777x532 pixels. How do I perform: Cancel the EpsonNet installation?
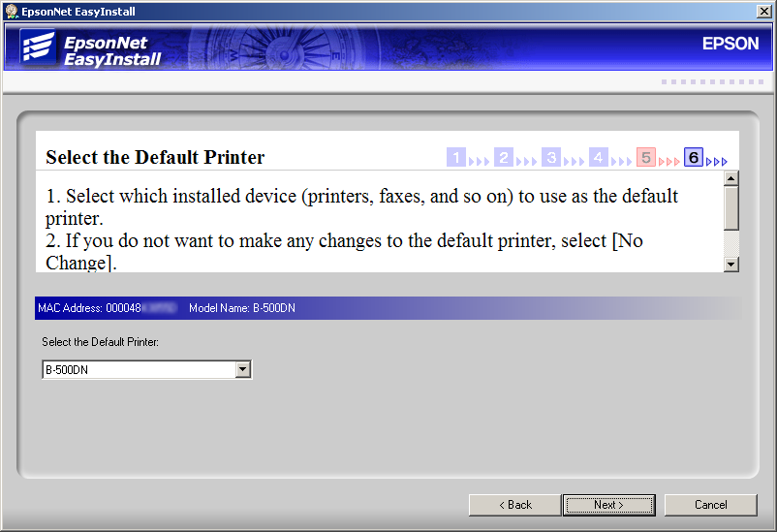coord(710,505)
